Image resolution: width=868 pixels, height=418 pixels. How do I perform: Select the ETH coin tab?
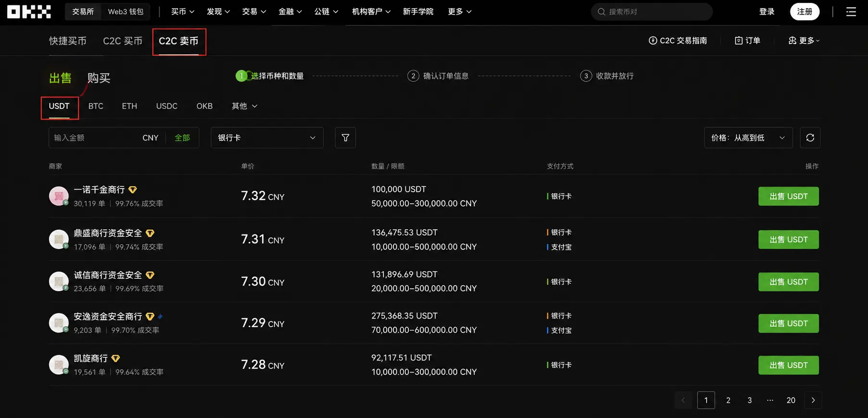pyautogui.click(x=129, y=106)
